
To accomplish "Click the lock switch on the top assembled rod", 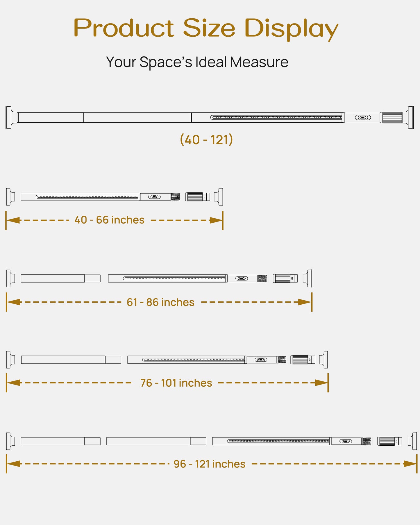I will tap(363, 117).
